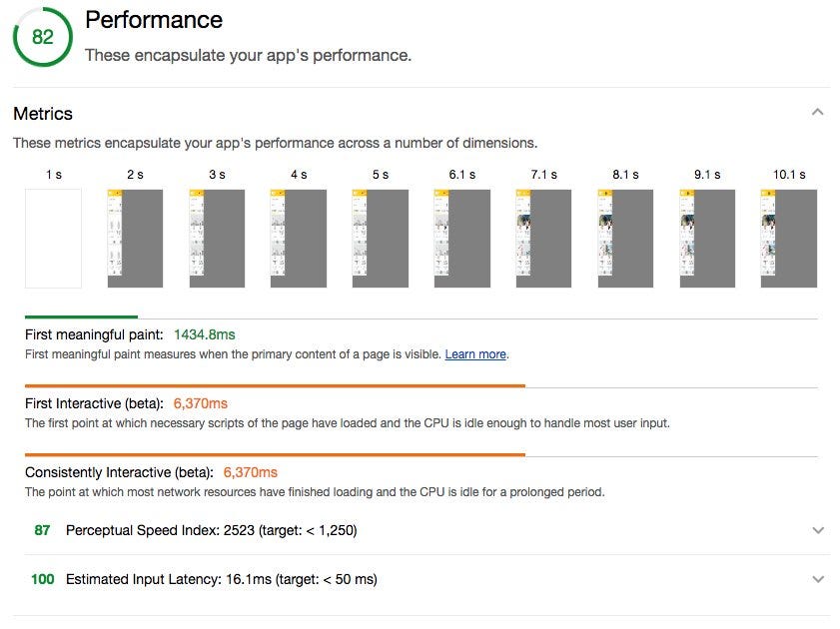Click the performance score 82 gauge
This screenshot has width=840, height=629.
click(42, 37)
